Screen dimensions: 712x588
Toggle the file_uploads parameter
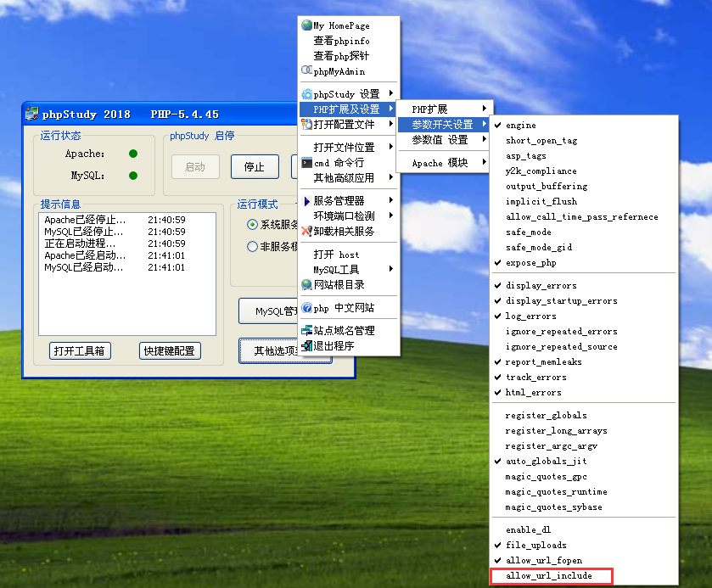pos(584,545)
